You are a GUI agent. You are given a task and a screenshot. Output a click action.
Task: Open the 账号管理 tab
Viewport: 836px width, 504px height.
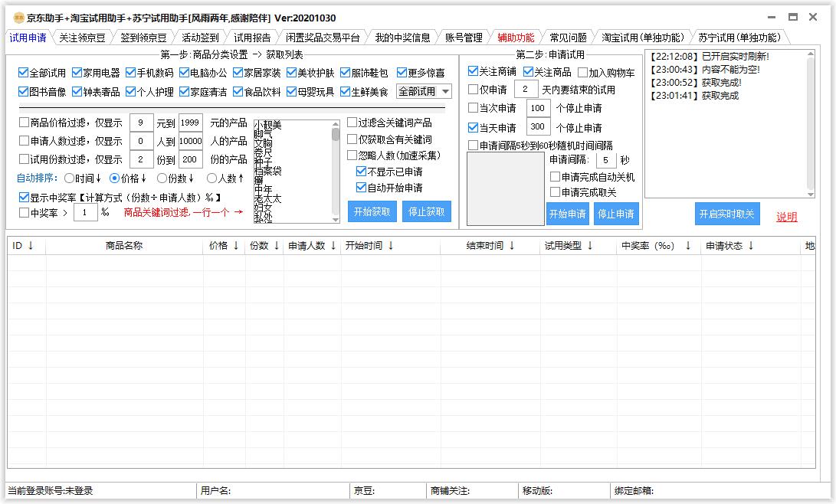click(464, 38)
